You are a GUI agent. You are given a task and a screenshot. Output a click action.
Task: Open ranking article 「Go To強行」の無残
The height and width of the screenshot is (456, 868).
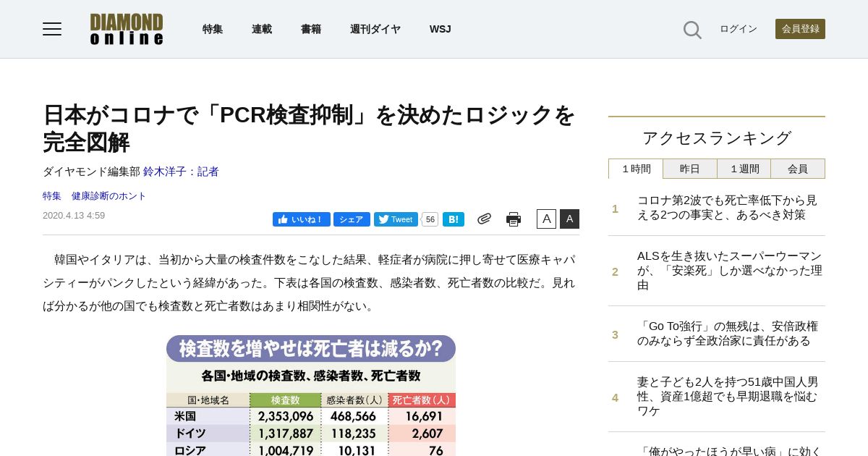point(728,334)
